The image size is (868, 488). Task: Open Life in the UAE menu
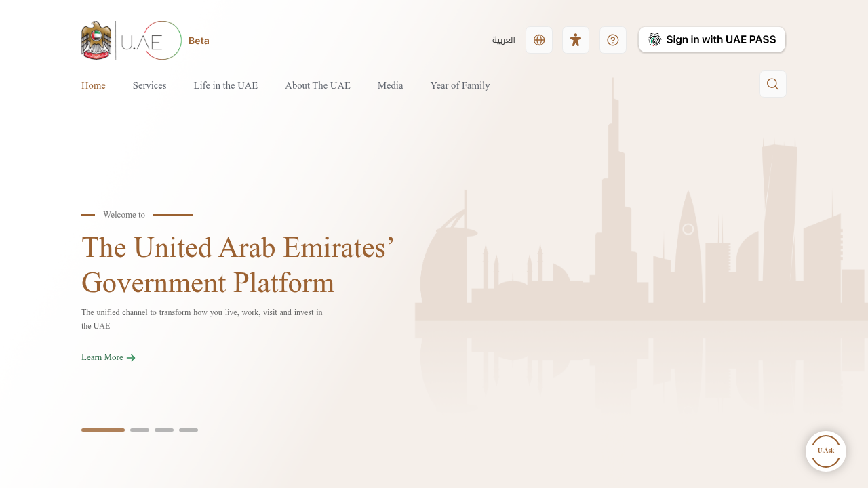226,85
